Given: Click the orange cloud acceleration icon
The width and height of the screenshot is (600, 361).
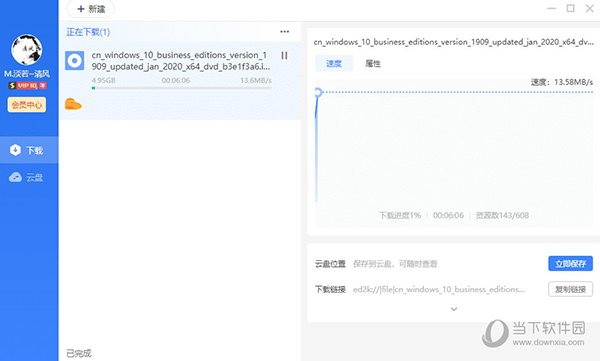Looking at the screenshot, I should click(73, 104).
